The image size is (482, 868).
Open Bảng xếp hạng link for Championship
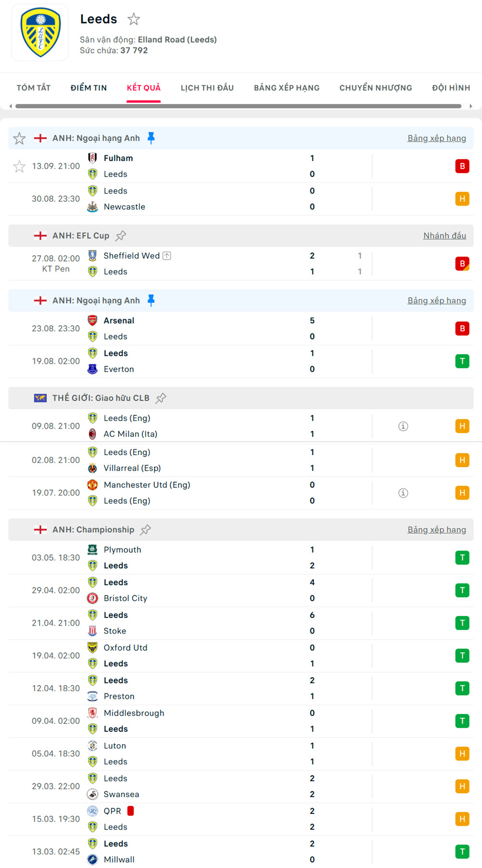click(437, 530)
